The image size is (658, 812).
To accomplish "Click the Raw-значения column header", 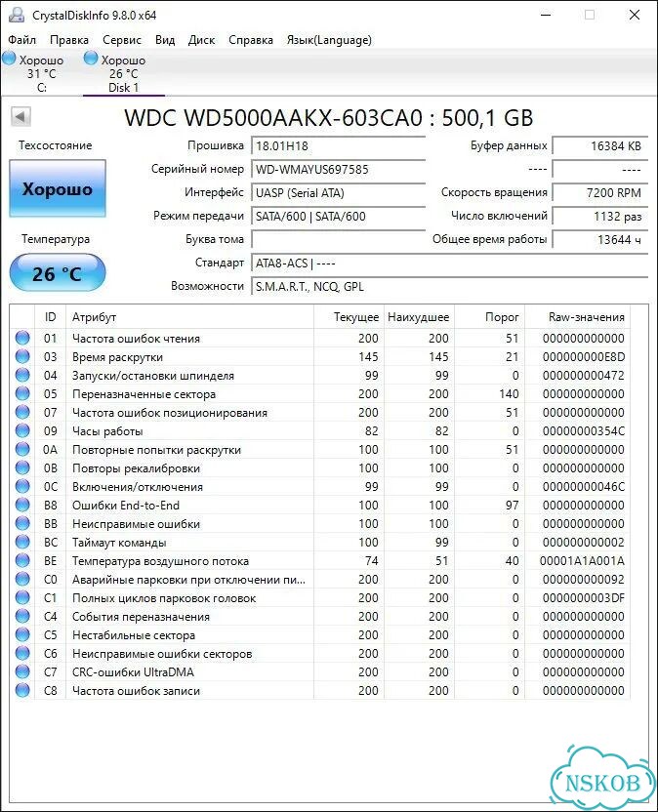I will [x=578, y=317].
